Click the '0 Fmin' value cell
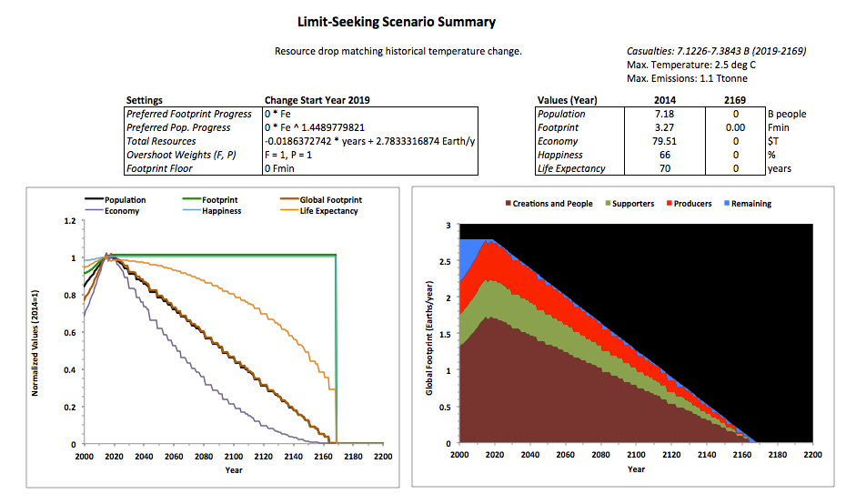This screenshot has width=866, height=504. [370, 168]
